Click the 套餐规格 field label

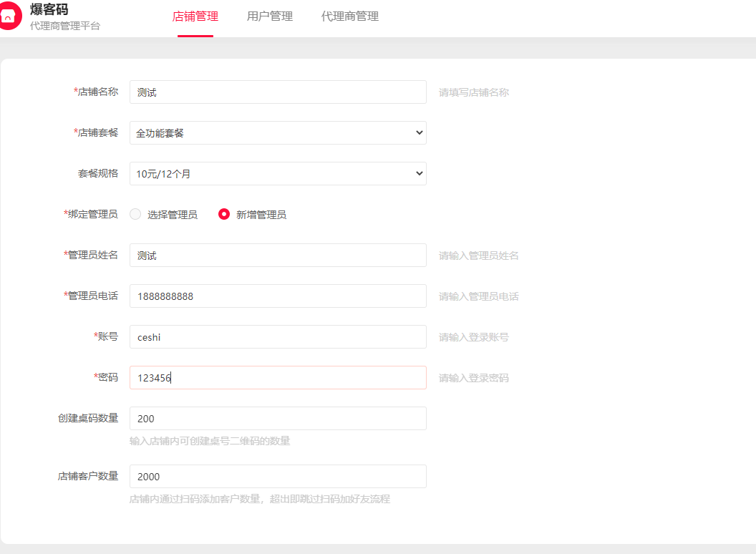coord(98,173)
